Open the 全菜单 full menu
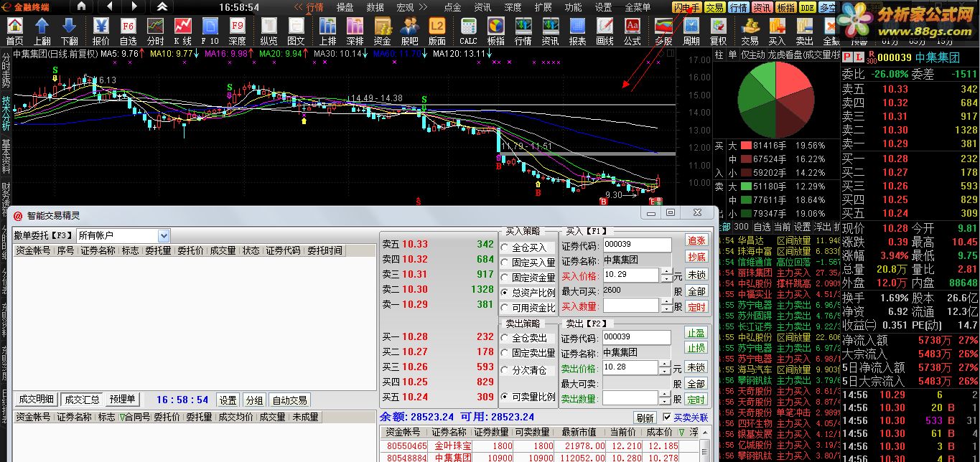980x462 pixels. click(638, 7)
